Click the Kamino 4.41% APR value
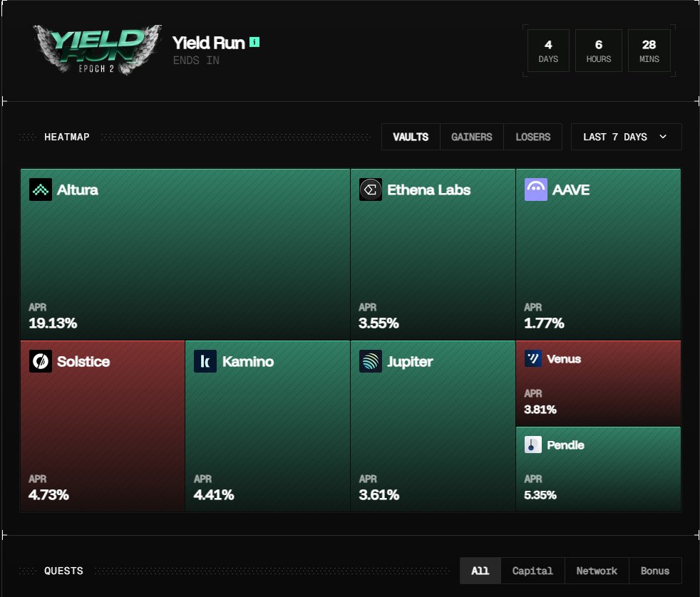The height and width of the screenshot is (597, 700). coord(214,495)
